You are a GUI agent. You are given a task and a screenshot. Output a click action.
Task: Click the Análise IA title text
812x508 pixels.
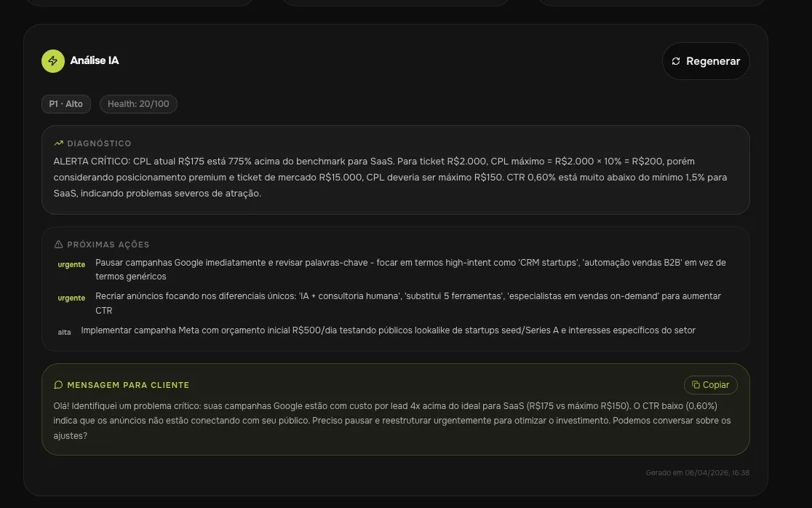[95, 60]
